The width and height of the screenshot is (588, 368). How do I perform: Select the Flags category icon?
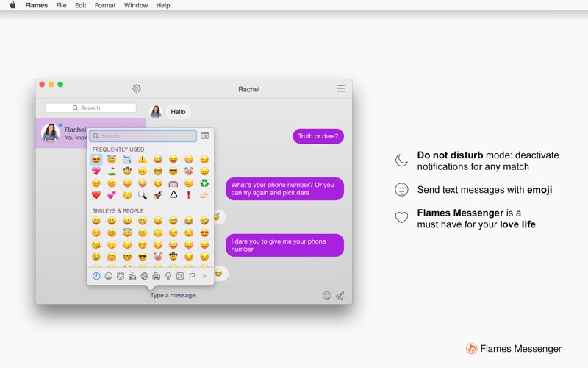(192, 277)
